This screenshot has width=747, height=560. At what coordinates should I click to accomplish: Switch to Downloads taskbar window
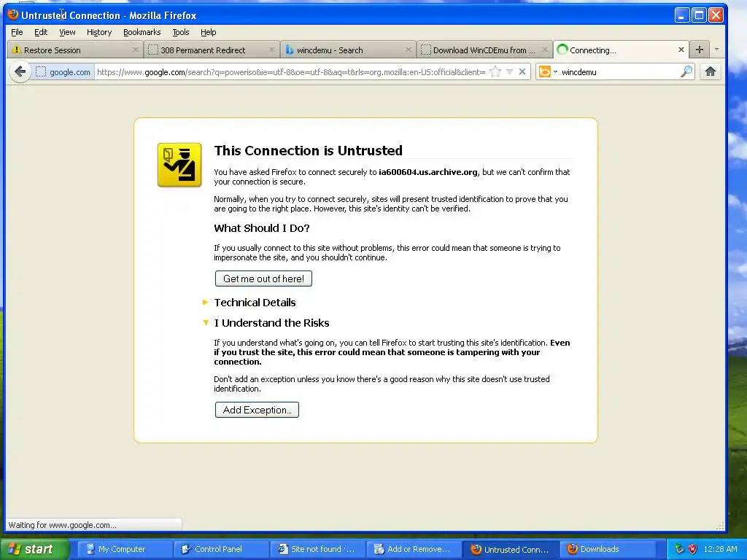(x=606, y=549)
